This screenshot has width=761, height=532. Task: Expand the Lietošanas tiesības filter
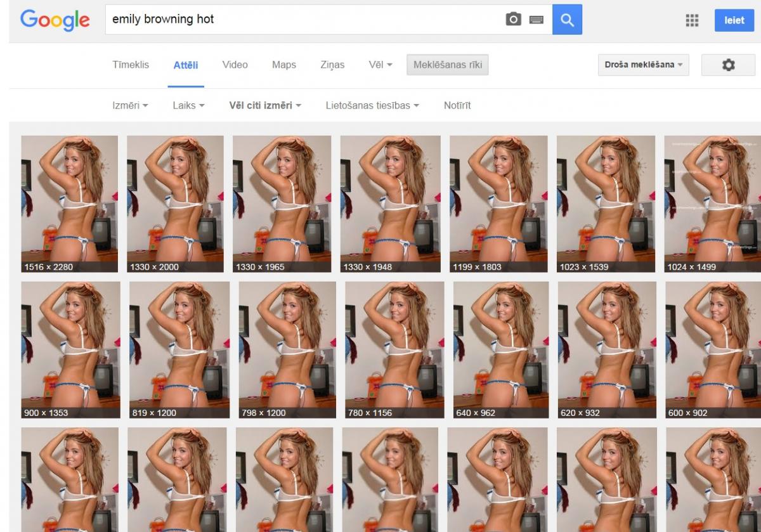(x=372, y=105)
